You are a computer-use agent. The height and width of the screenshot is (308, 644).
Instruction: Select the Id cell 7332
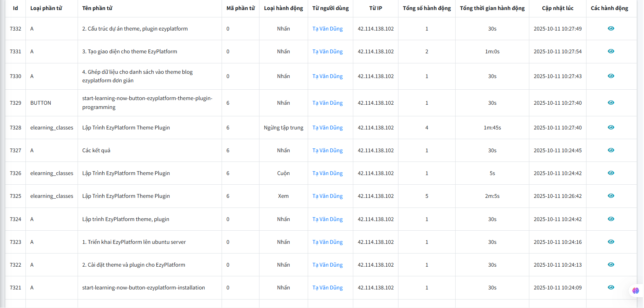click(15, 29)
